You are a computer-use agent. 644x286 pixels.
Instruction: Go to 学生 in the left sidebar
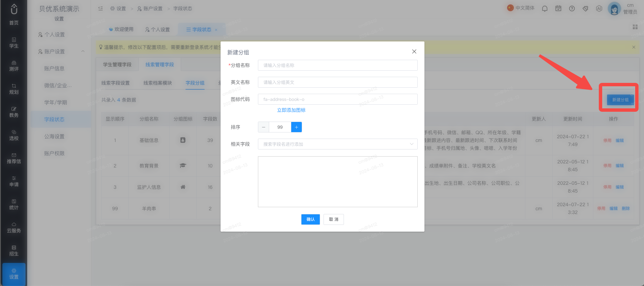(14, 43)
